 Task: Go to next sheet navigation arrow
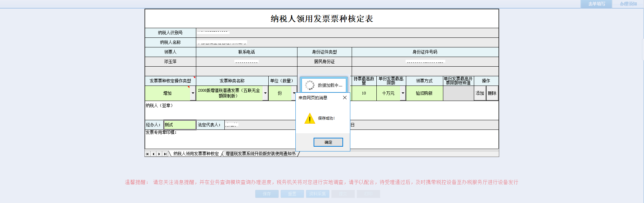pos(159,154)
